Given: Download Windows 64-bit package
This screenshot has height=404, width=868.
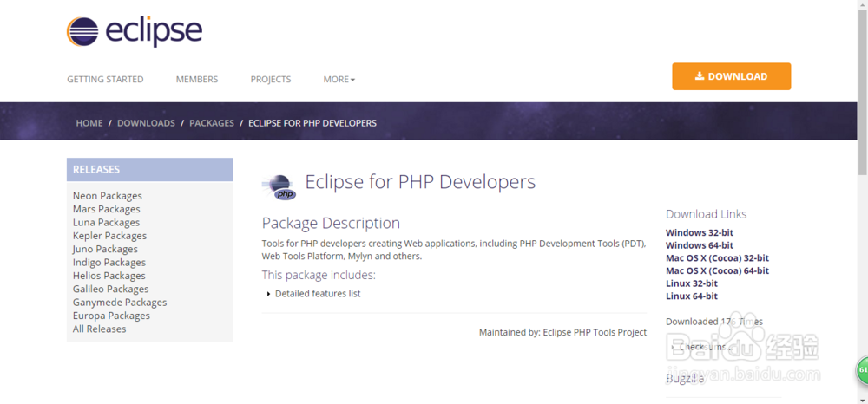Looking at the screenshot, I should (700, 245).
